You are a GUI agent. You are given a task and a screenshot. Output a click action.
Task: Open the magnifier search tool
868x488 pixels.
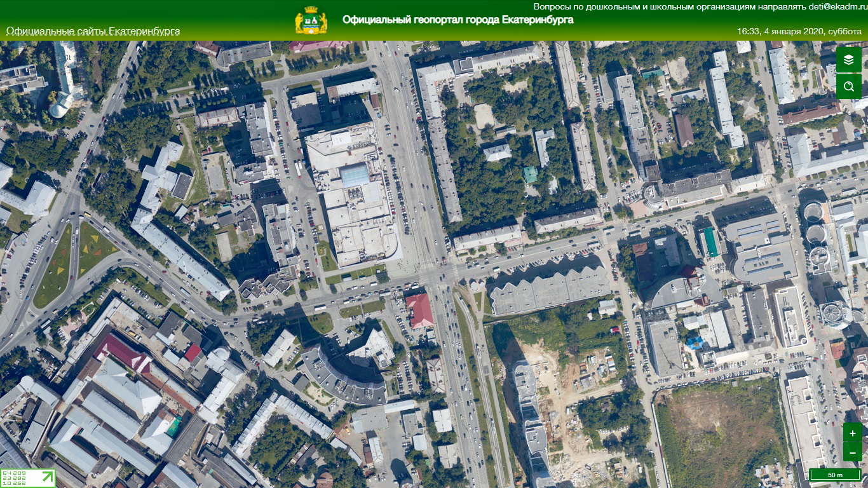848,86
